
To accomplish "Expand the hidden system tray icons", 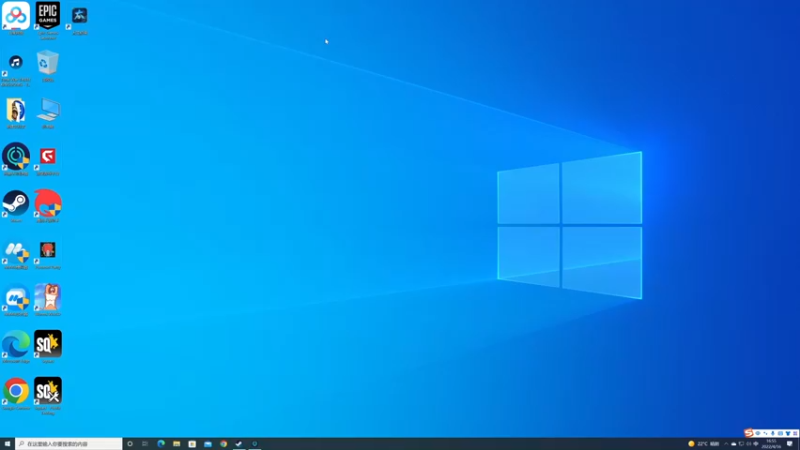I will click(x=726, y=444).
